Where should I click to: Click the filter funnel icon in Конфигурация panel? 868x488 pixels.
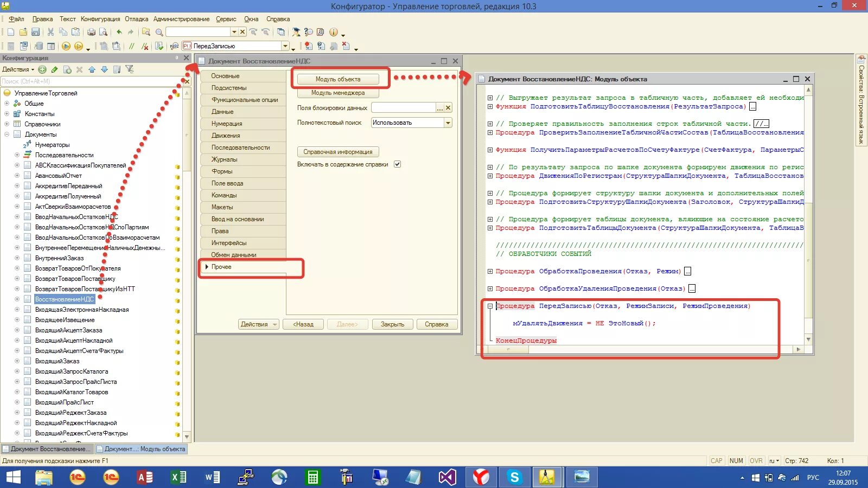click(130, 69)
